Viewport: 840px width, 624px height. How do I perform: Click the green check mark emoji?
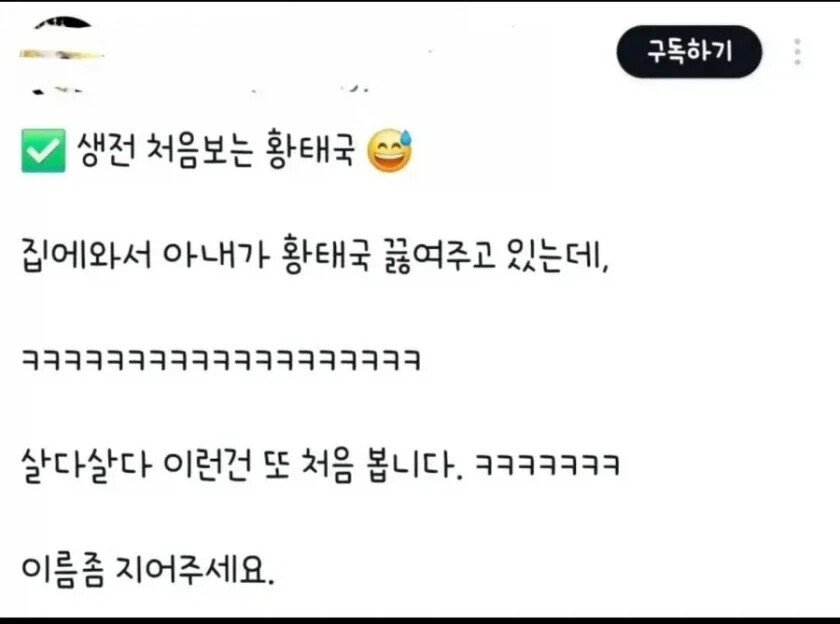pyautogui.click(x=43, y=151)
